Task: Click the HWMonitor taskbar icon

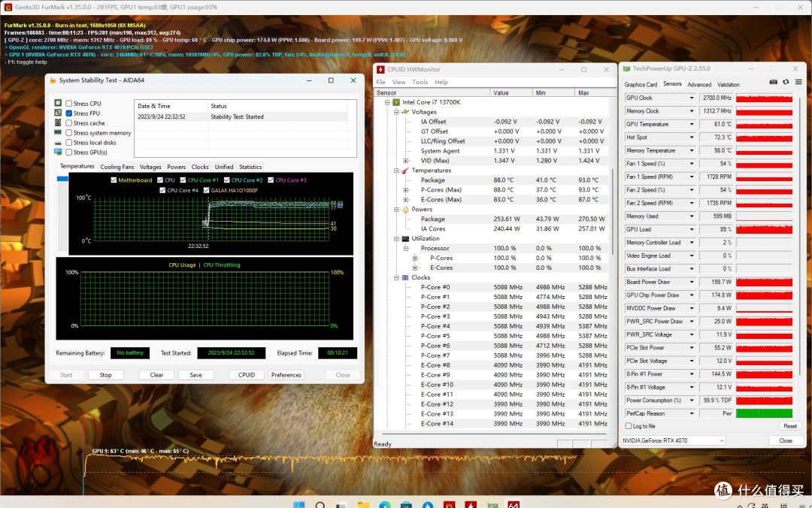Action: coord(470,504)
